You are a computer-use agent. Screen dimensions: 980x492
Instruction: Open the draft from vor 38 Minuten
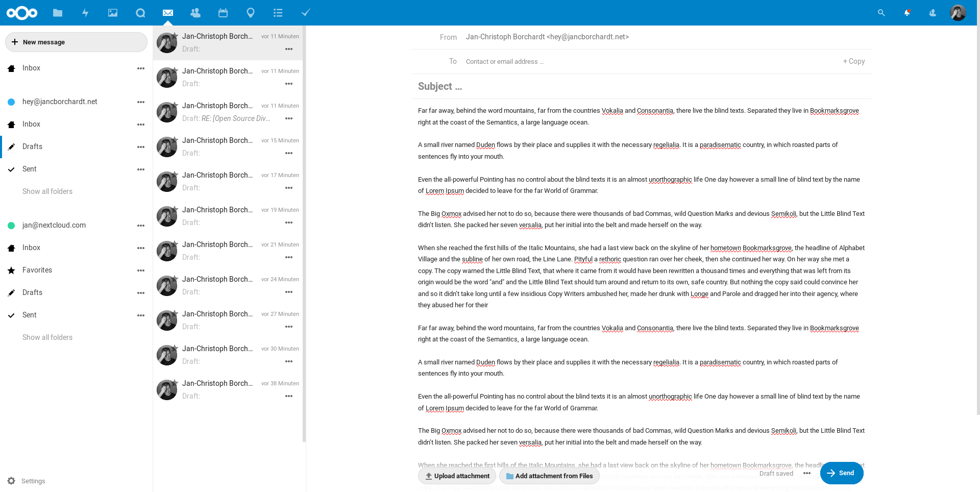pyautogui.click(x=228, y=390)
